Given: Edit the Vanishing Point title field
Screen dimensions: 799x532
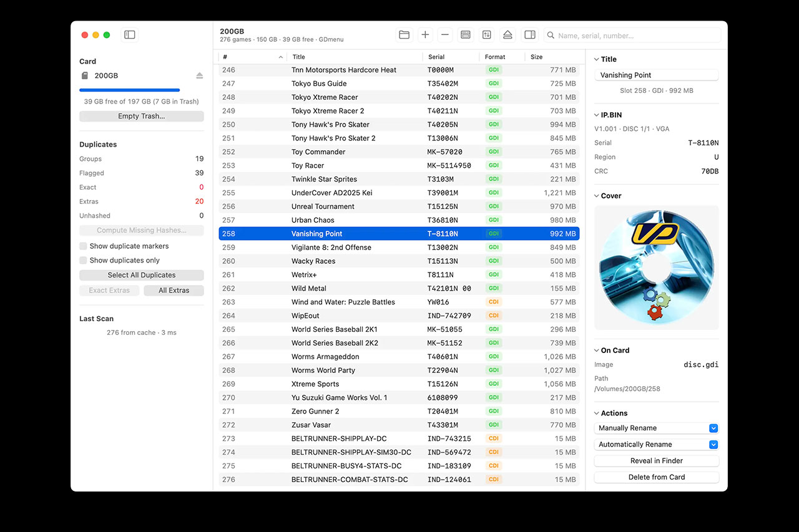Looking at the screenshot, I should pyautogui.click(x=657, y=75).
